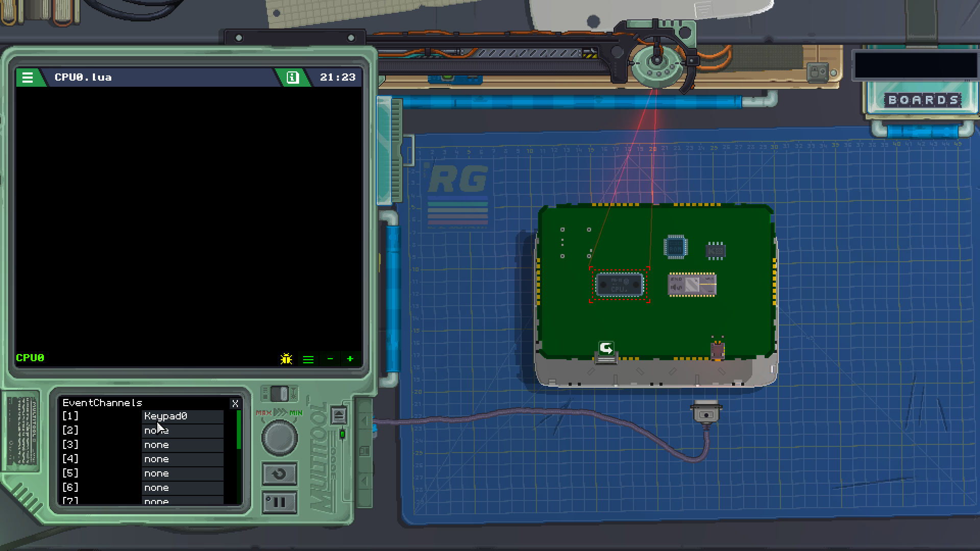Flip the slide switch above the knob
Screen dimensions: 980x551
click(279, 394)
